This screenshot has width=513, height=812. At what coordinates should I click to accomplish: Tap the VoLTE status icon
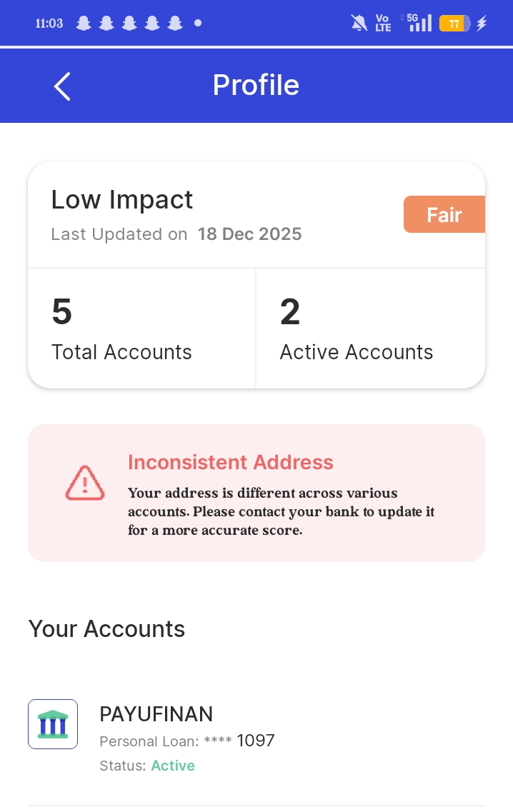click(x=384, y=24)
